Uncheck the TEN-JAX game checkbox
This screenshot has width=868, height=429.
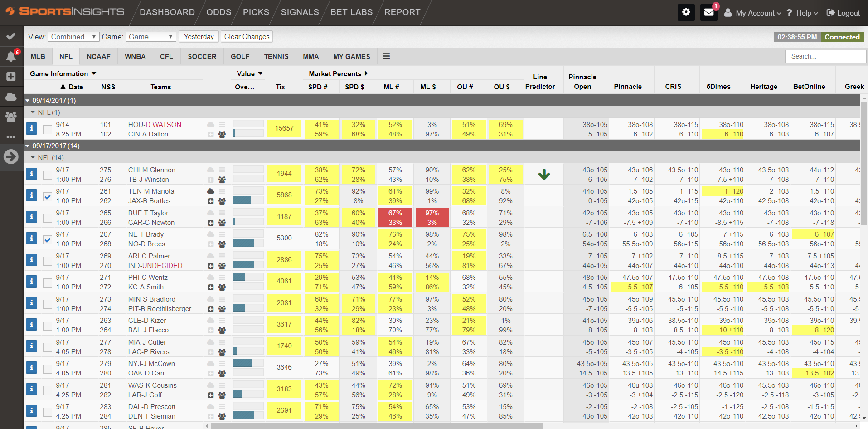pos(48,196)
